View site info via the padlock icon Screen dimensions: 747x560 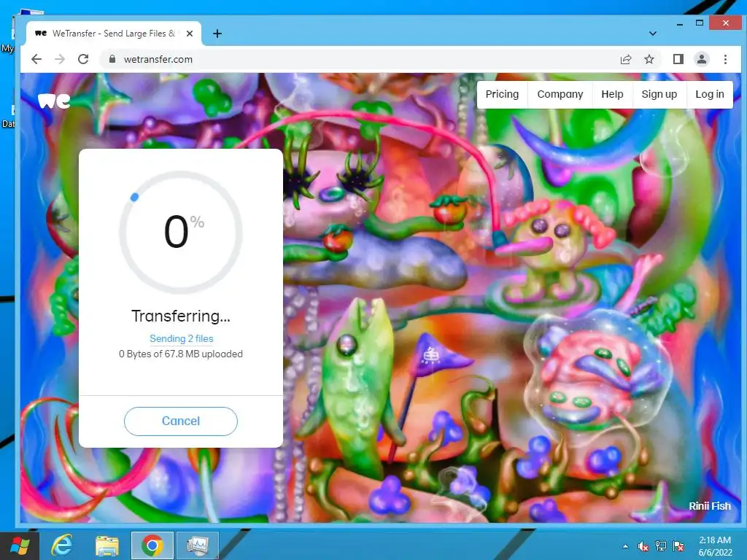pyautogui.click(x=112, y=59)
